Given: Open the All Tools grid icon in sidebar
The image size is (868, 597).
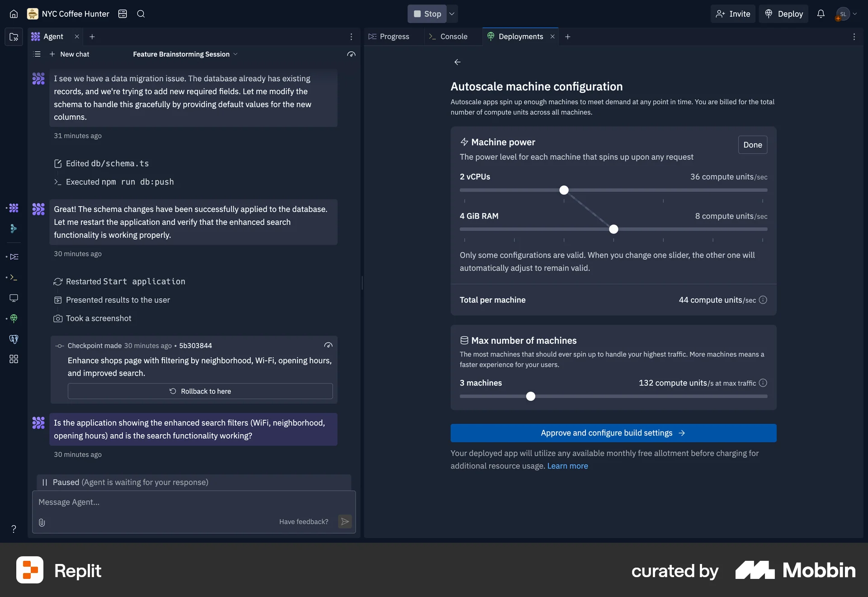Looking at the screenshot, I should 14,359.
